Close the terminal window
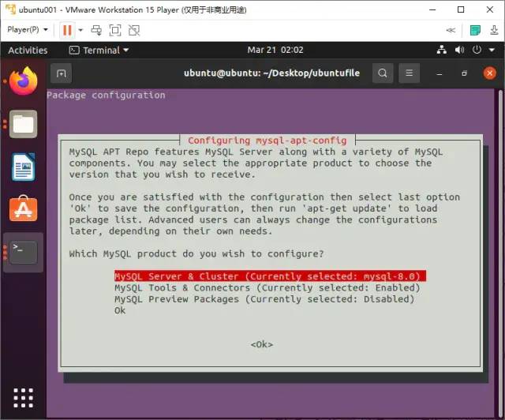The height and width of the screenshot is (420, 505). click(x=489, y=73)
